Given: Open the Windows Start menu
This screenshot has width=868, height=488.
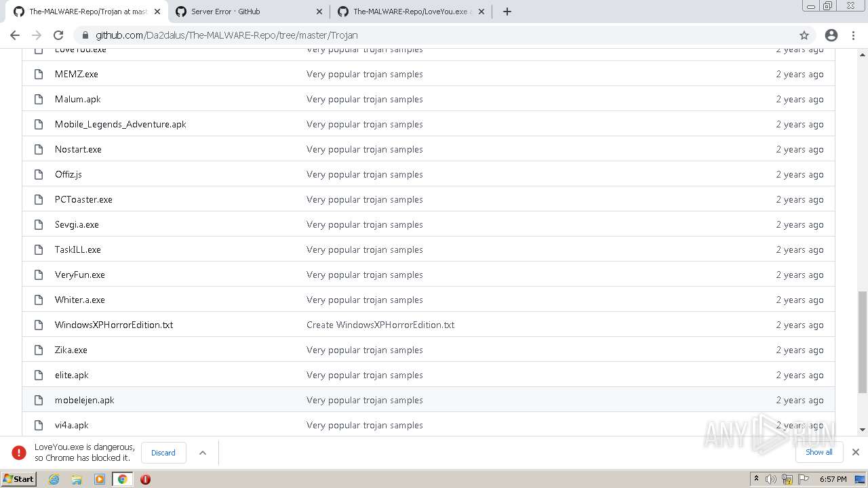Looking at the screenshot, I should tap(19, 479).
